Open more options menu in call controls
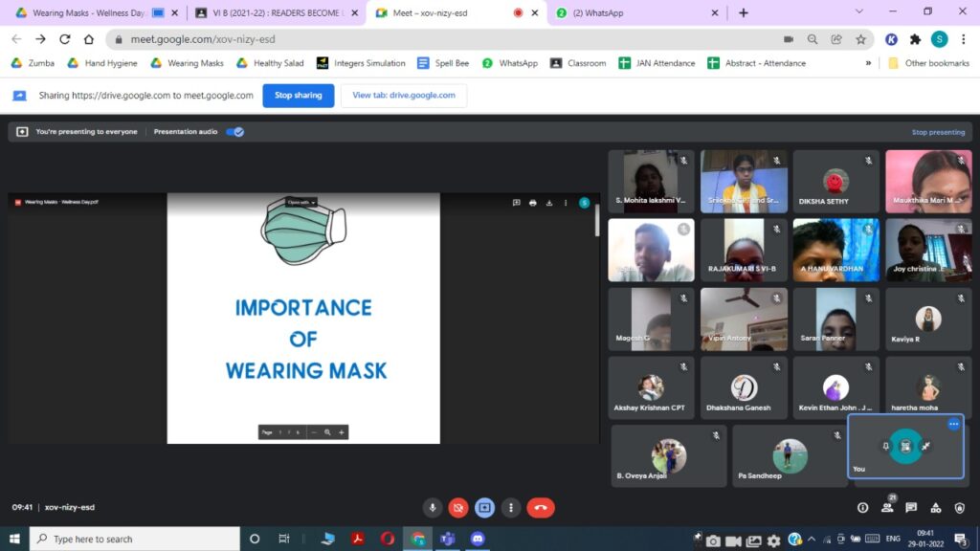 (x=512, y=508)
